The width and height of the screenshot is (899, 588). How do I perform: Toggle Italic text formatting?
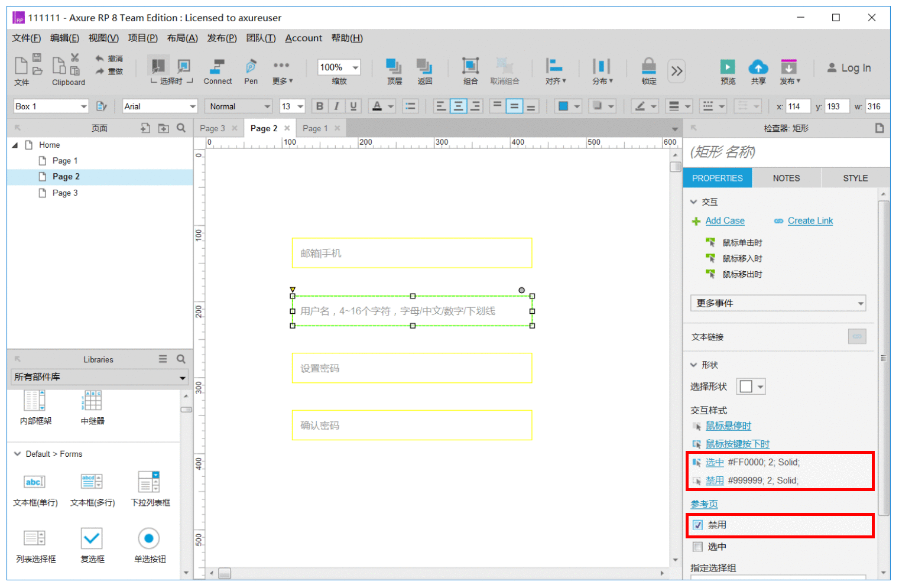pyautogui.click(x=336, y=106)
